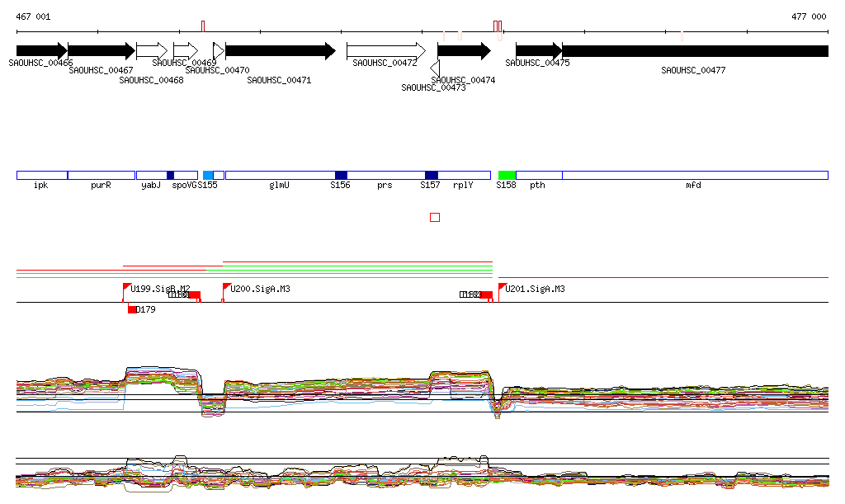The height and width of the screenshot is (504, 845).
Task: Click the light blue S155 segment
Action: tap(208, 176)
